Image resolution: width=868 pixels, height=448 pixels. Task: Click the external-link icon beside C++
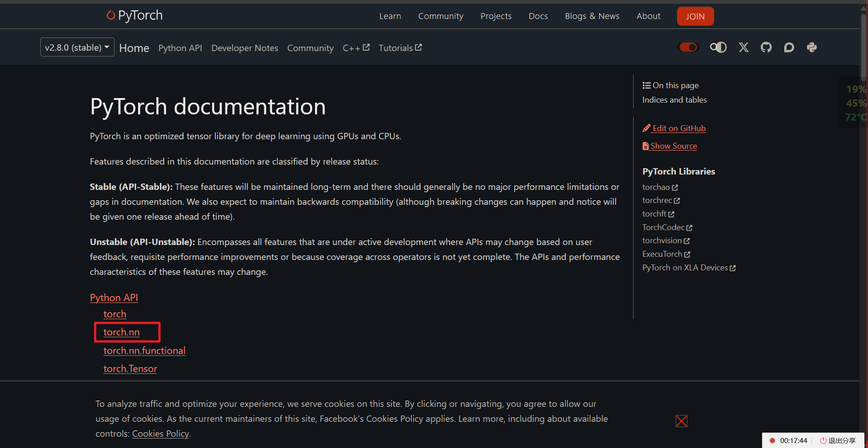point(366,47)
